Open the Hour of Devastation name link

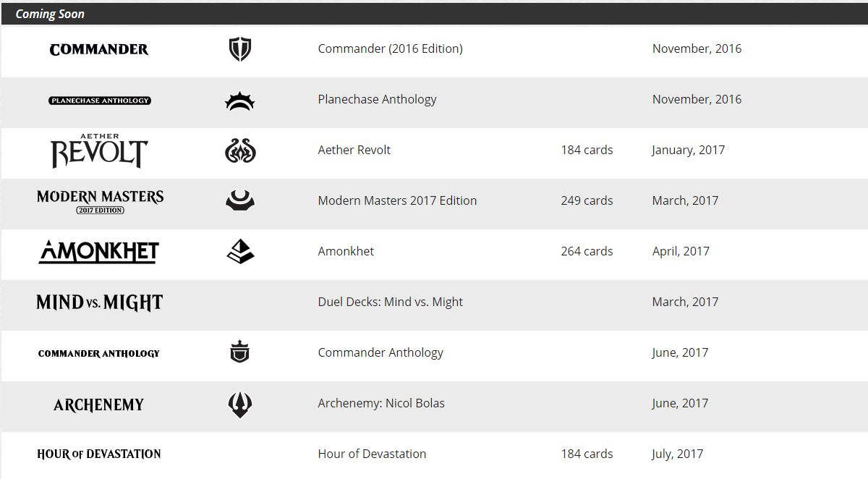[372, 454]
